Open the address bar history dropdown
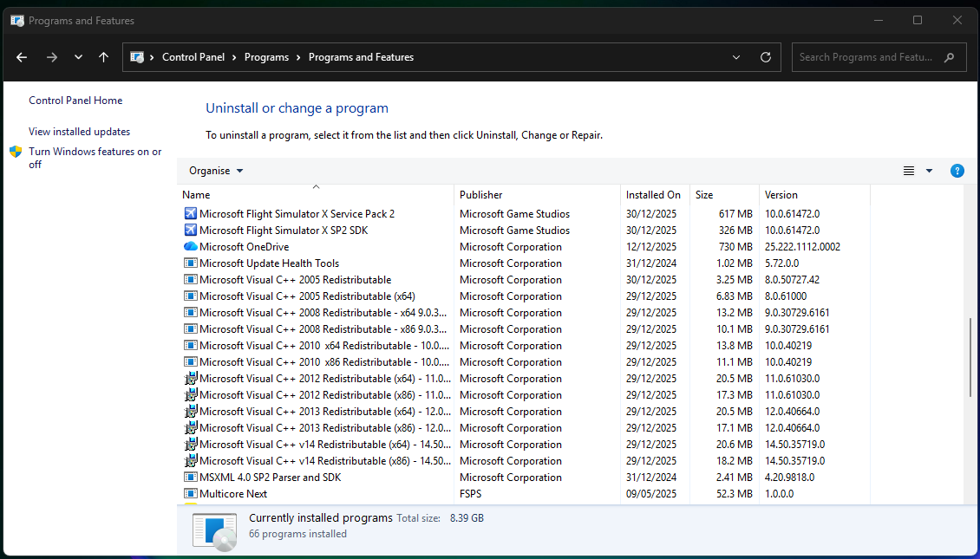The width and height of the screenshot is (980, 559). pyautogui.click(x=736, y=57)
